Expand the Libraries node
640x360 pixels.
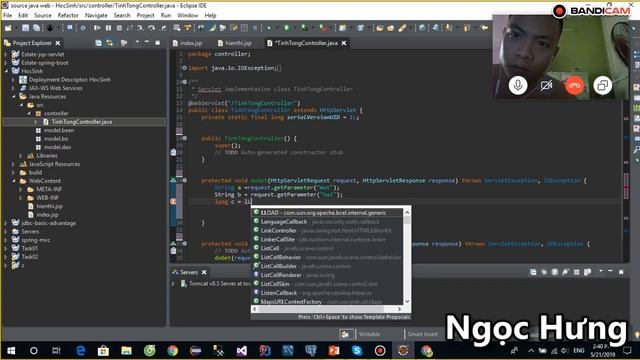(20, 156)
